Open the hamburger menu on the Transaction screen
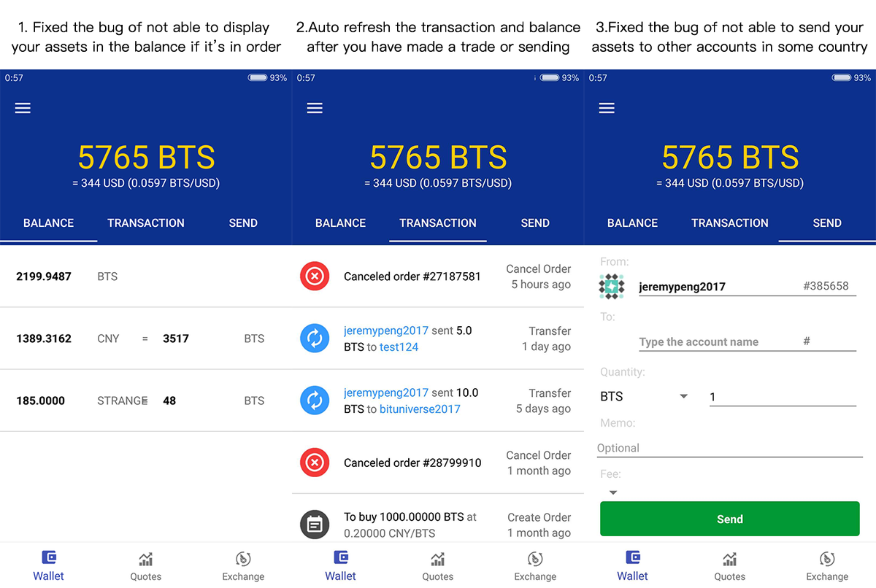This screenshot has height=588, width=876. pos(315,108)
